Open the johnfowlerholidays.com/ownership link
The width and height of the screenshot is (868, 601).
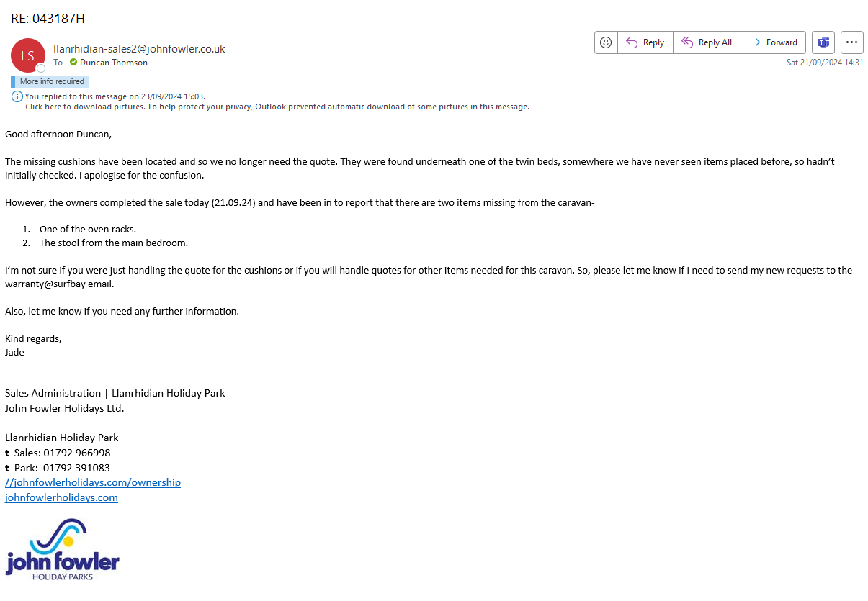(93, 482)
